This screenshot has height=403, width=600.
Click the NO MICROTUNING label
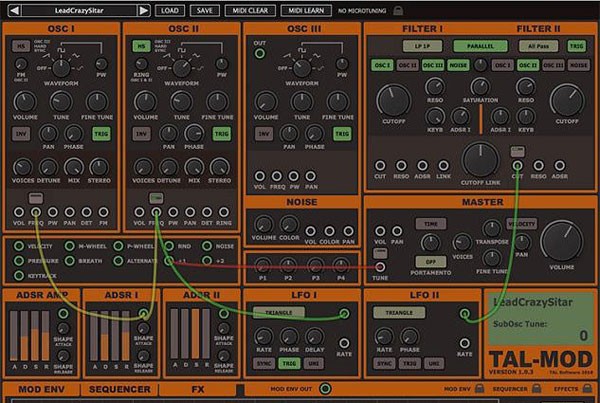tap(362, 11)
